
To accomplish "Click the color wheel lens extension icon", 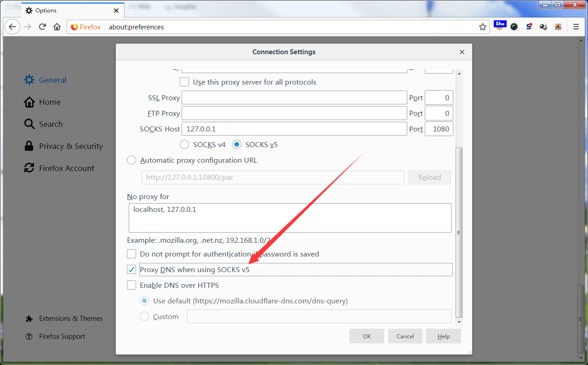I will pos(514,27).
